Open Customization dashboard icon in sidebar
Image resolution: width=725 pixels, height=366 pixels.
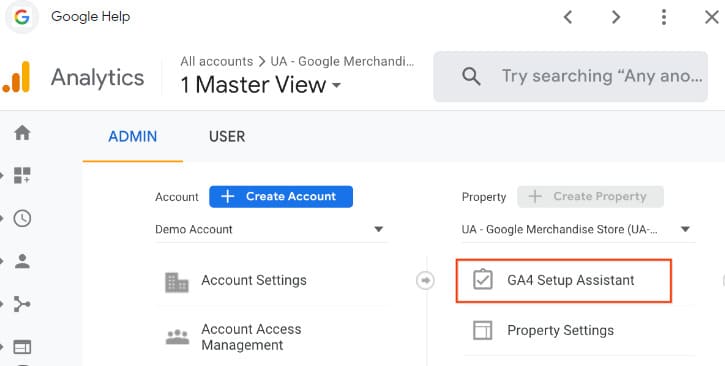(x=22, y=176)
